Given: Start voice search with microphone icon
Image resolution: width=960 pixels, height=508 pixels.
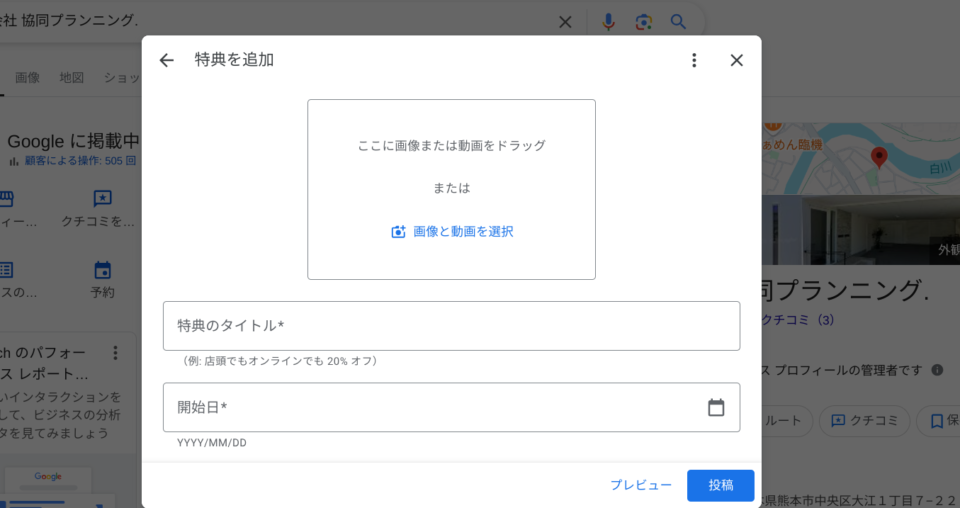Looking at the screenshot, I should tap(608, 22).
